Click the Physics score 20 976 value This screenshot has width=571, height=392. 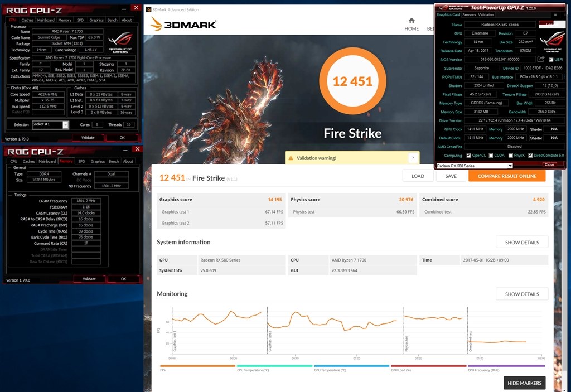(x=406, y=199)
